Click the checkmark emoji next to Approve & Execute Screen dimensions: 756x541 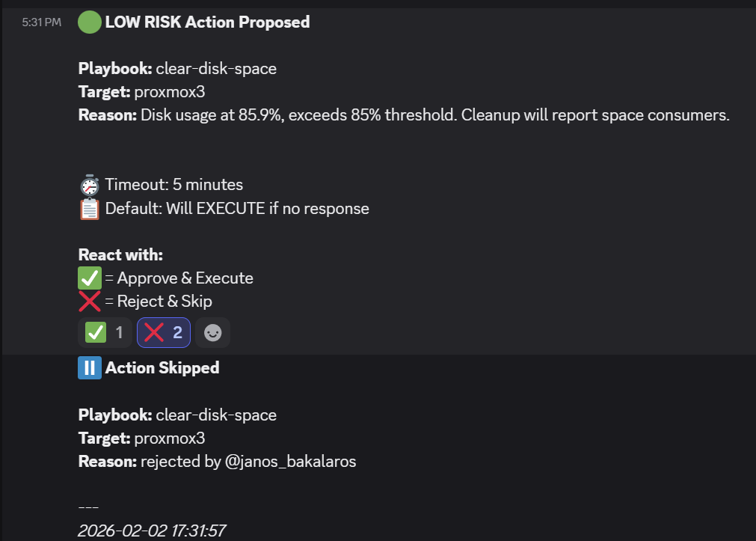[90, 278]
